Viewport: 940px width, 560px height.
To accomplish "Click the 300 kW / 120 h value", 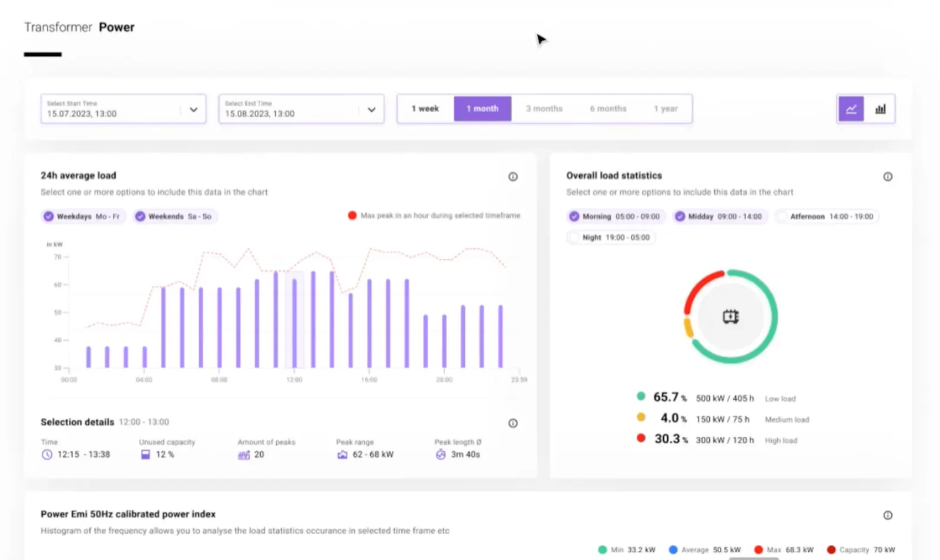I will [x=725, y=440].
